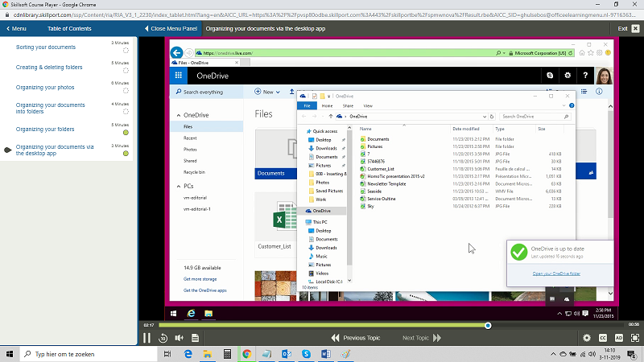Click Search everything field
The image size is (644, 362).
[207, 92]
